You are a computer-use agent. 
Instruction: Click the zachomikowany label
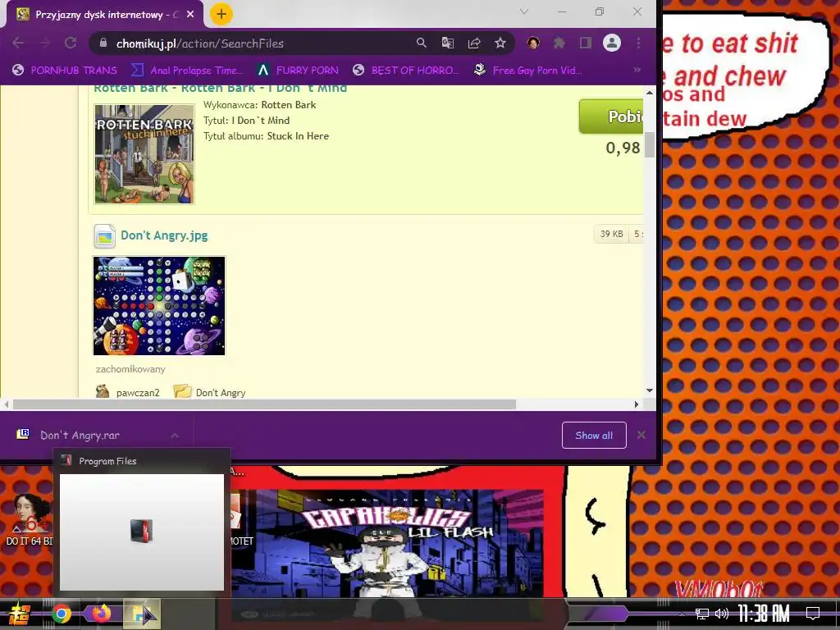(130, 369)
